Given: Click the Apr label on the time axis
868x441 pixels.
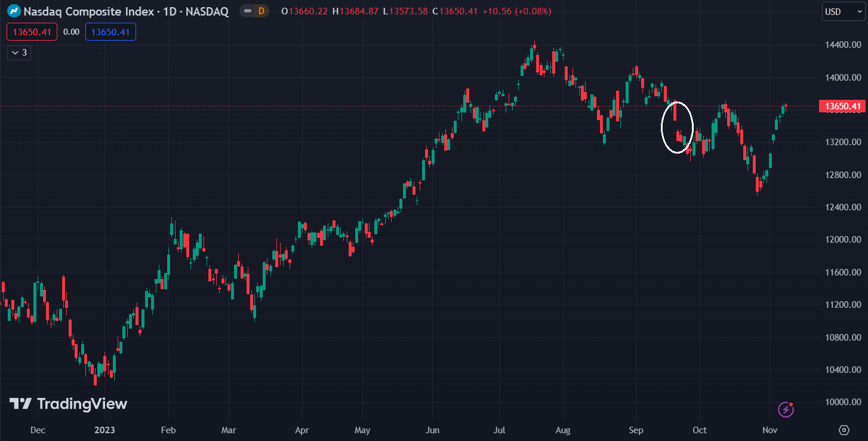Looking at the screenshot, I should 302,430.
